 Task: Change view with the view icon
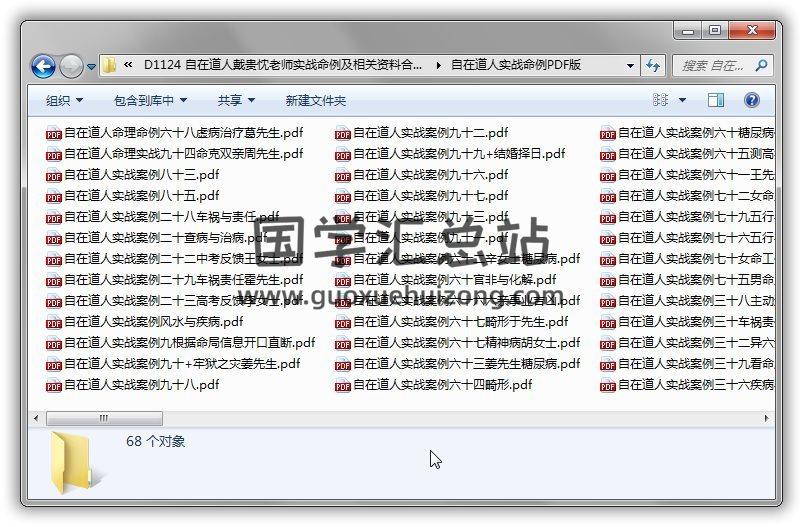(x=660, y=100)
